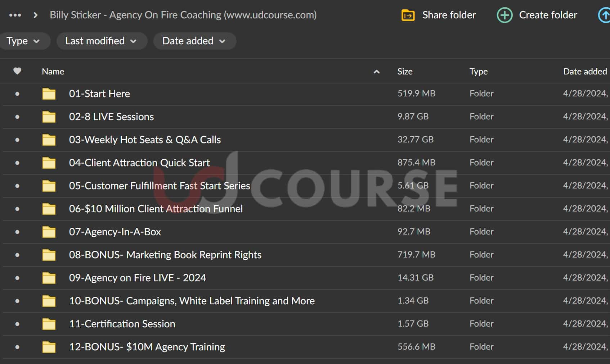
Task: Expand the Last modified filter dropdown
Action: [x=101, y=41]
